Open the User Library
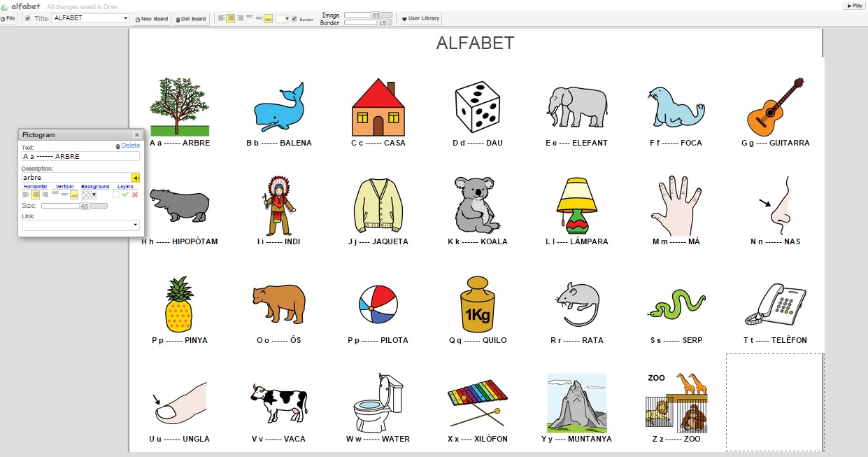The image size is (868, 457). coord(420,19)
